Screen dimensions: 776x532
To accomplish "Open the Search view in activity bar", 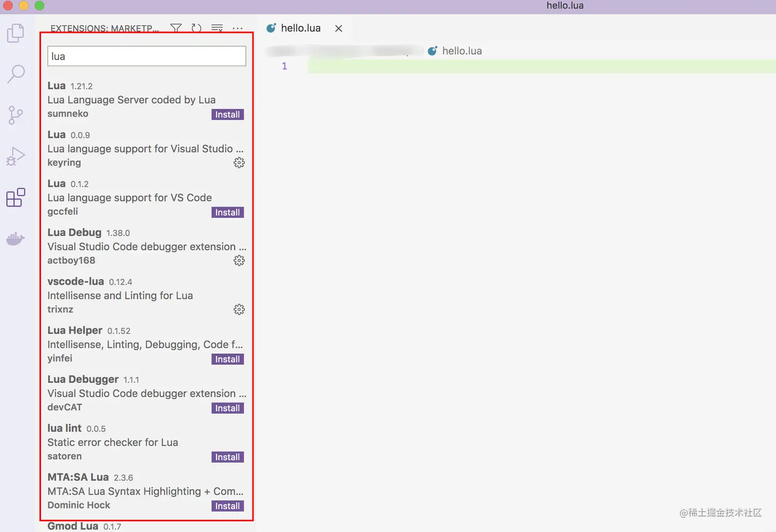I will click(x=16, y=74).
